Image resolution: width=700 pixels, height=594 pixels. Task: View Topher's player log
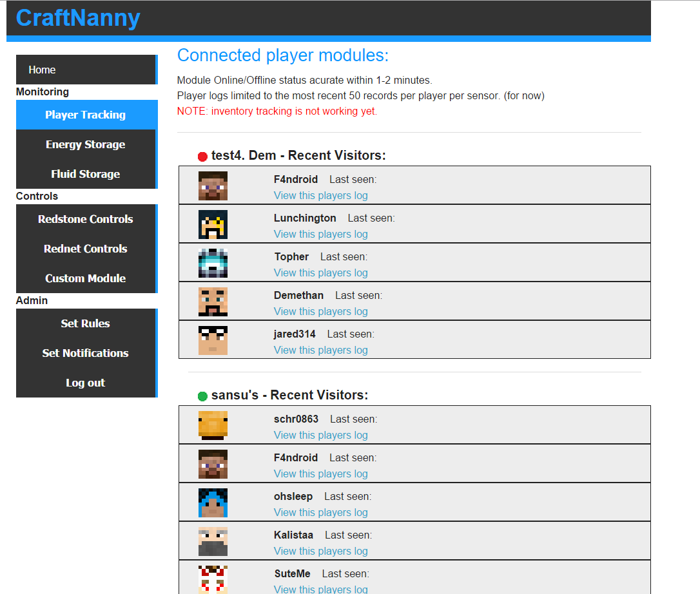click(x=320, y=273)
